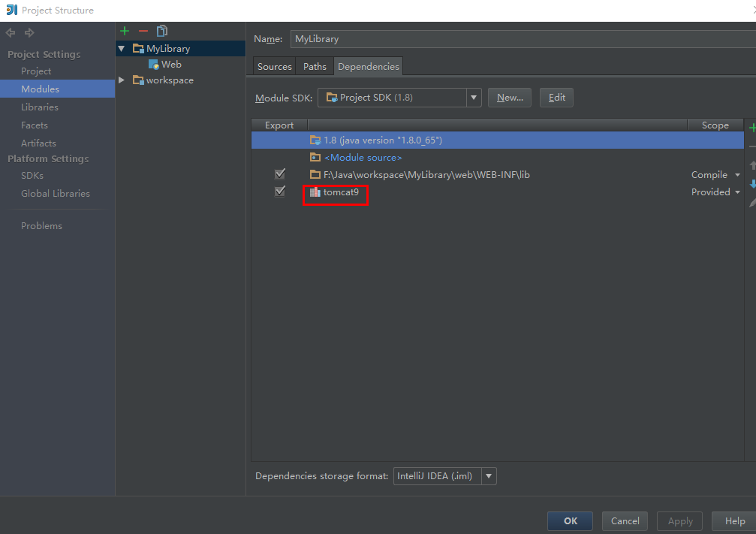Click the MyLibrary module folder icon

(138, 49)
